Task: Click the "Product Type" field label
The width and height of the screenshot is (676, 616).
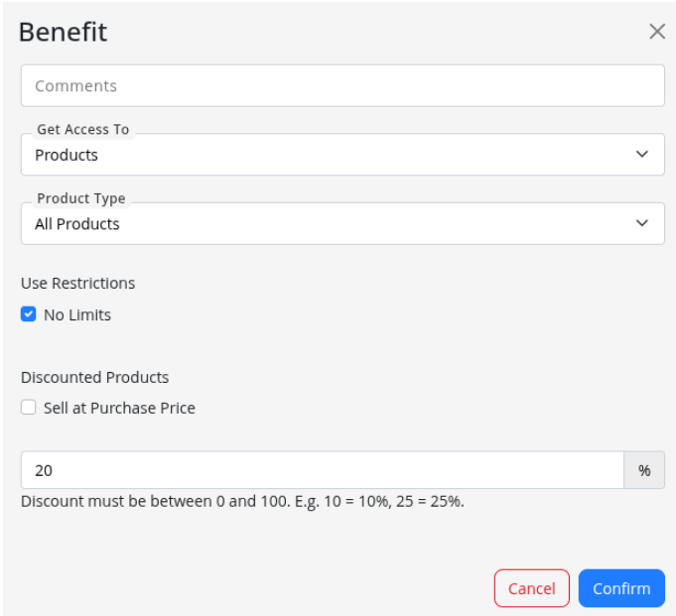Action: point(81,199)
